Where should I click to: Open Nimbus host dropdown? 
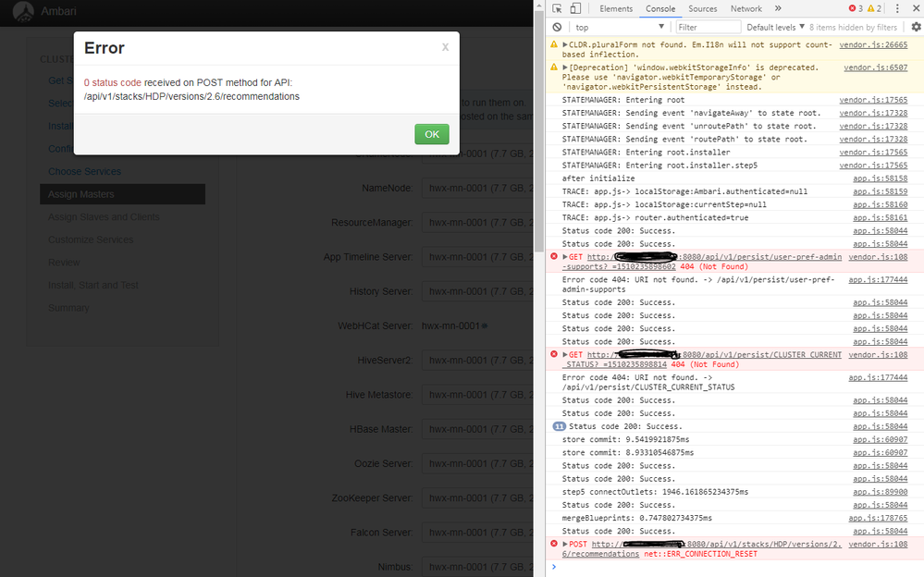(x=477, y=568)
